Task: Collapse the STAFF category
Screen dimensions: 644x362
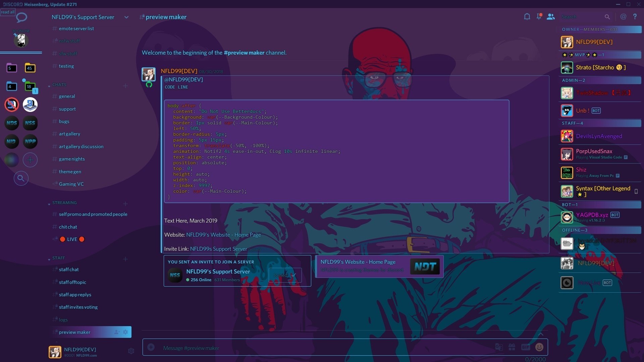Action: (x=59, y=258)
